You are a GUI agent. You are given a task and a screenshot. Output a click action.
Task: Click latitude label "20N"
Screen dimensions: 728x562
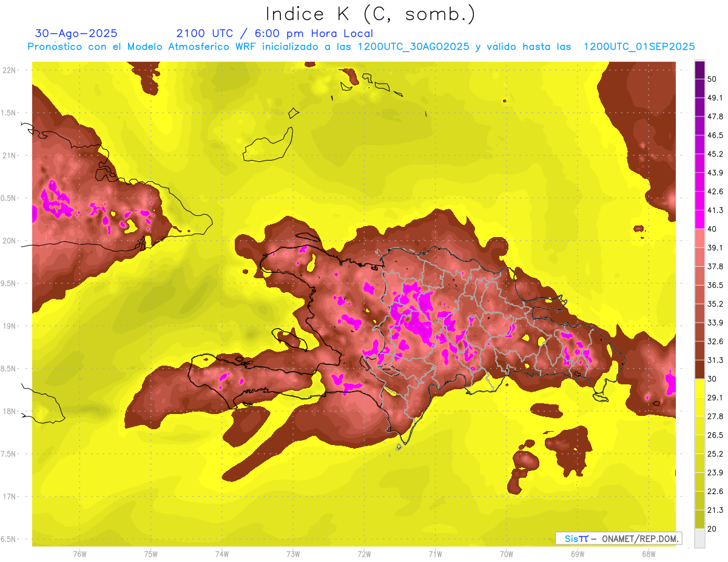click(10, 241)
